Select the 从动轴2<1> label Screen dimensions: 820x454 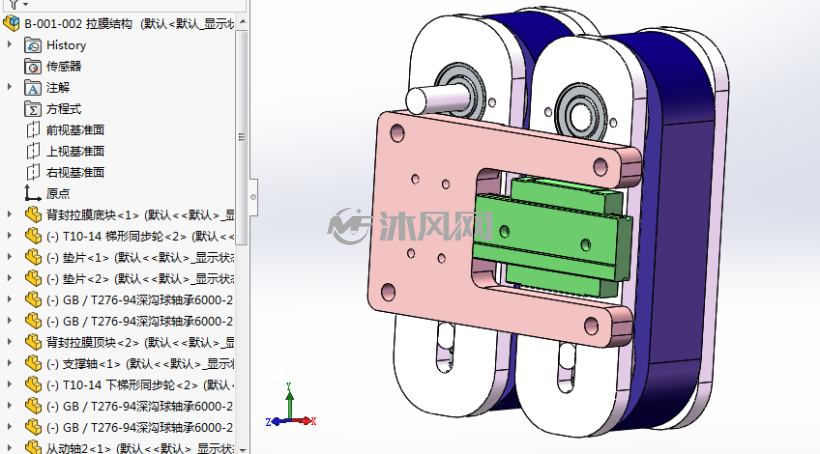[x=79, y=448]
